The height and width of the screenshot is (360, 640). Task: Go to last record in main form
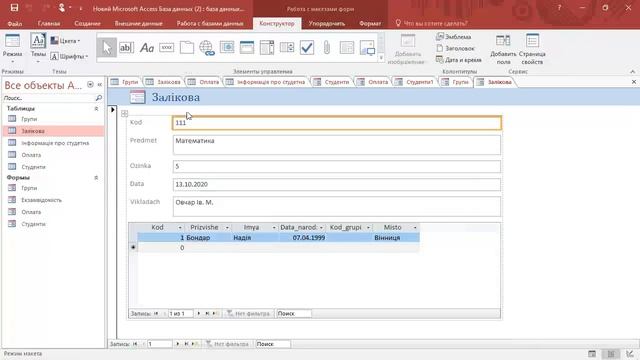[x=186, y=344]
